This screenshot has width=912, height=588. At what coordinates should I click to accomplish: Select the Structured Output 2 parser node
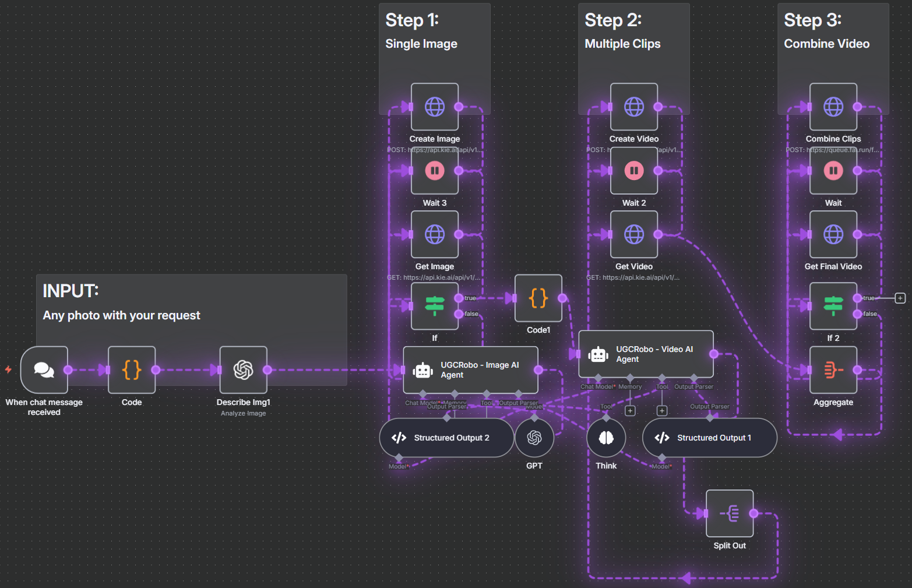pyautogui.click(x=446, y=438)
